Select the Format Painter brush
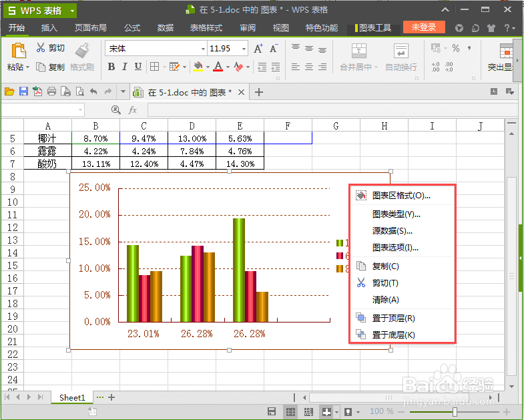524x420 pixels. point(82,50)
